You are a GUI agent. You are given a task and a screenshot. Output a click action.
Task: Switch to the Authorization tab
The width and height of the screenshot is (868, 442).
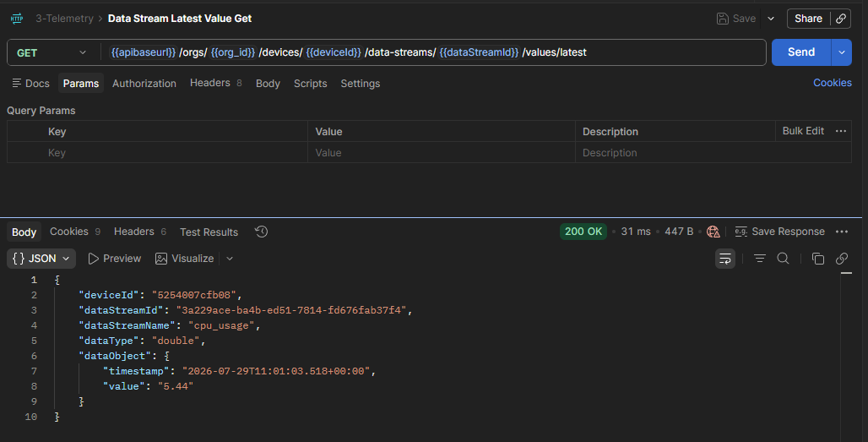[144, 83]
